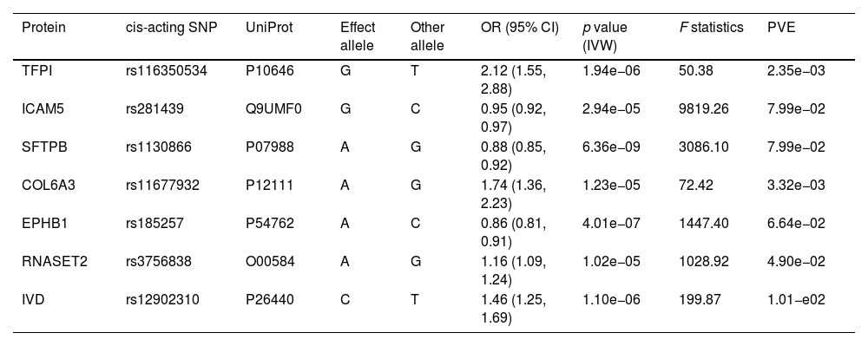The width and height of the screenshot is (868, 346).
Task: Click PVE value 1.01−e02
Action: click(796, 299)
